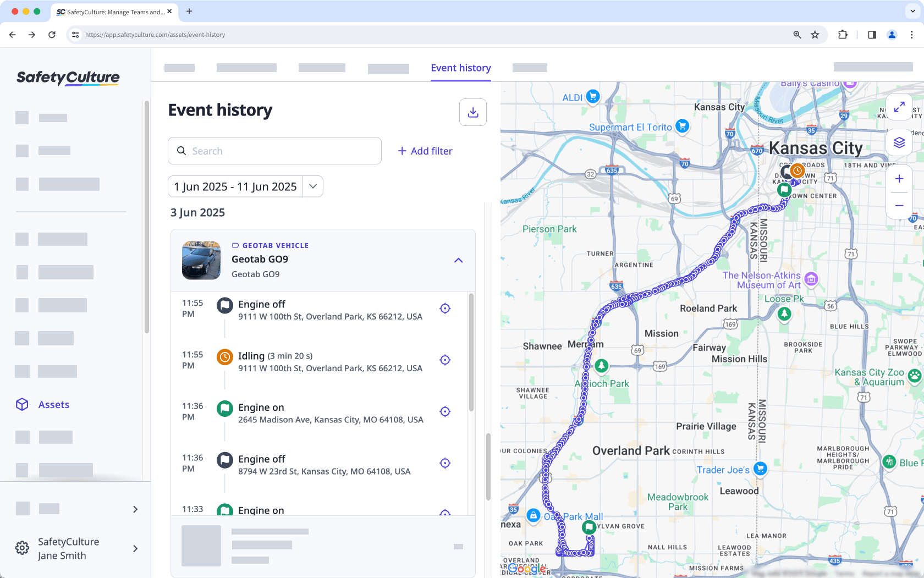Locate the Idling event on the map
The width and height of the screenshot is (924, 578).
click(445, 360)
